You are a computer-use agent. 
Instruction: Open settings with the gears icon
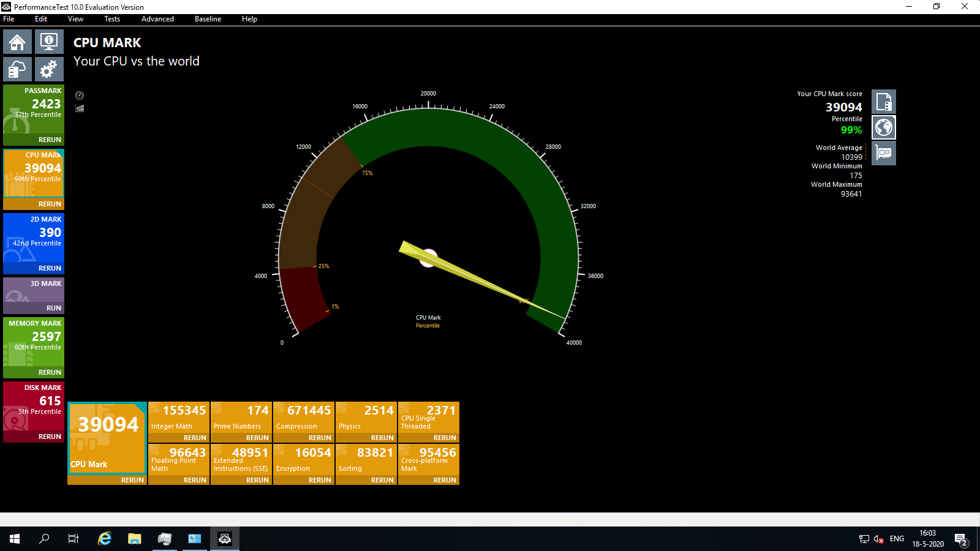49,69
